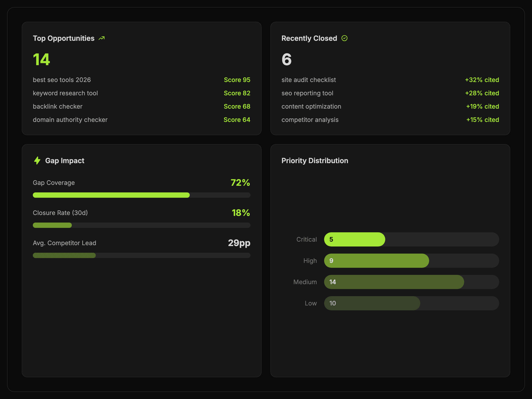Select the Medium priority bar showing 14
The height and width of the screenshot is (399, 532).
[x=394, y=282]
